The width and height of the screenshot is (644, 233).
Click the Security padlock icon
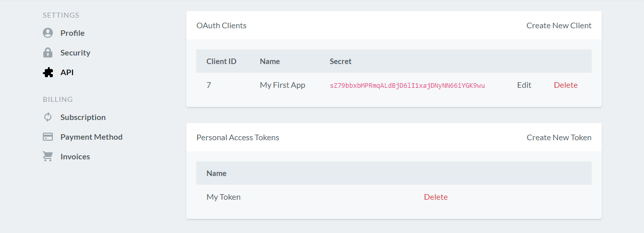tap(48, 53)
